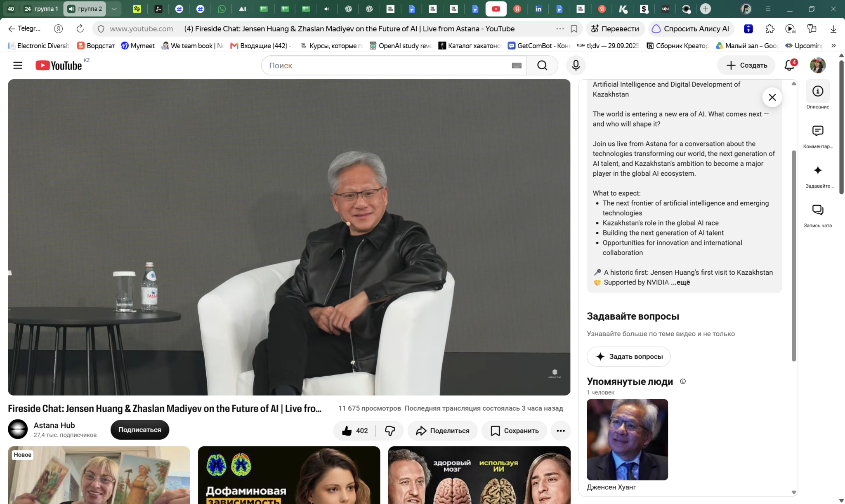
Task: Expand description with ...ещё
Action: point(680,283)
